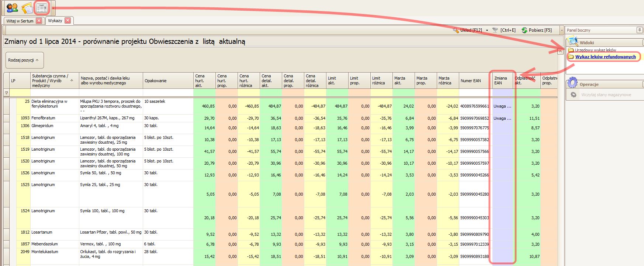Viewport: 644px width, 266px height.
Task: Sort by Zmiana EAN column header
Action: click(502, 80)
